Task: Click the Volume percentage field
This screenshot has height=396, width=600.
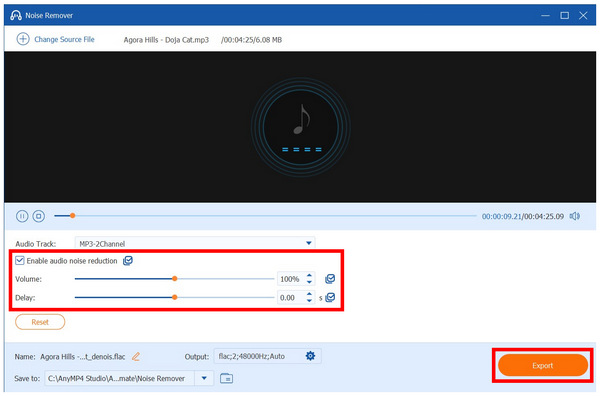Action: 290,279
